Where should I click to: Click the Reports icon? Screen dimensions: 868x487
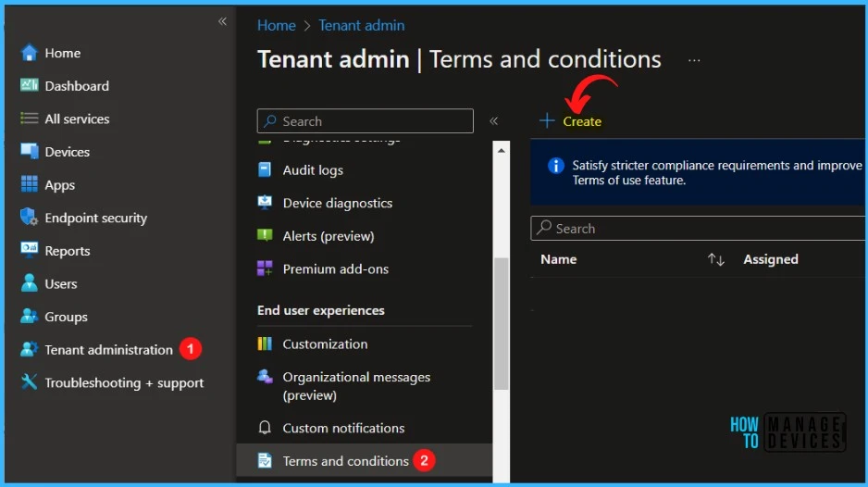[29, 250]
